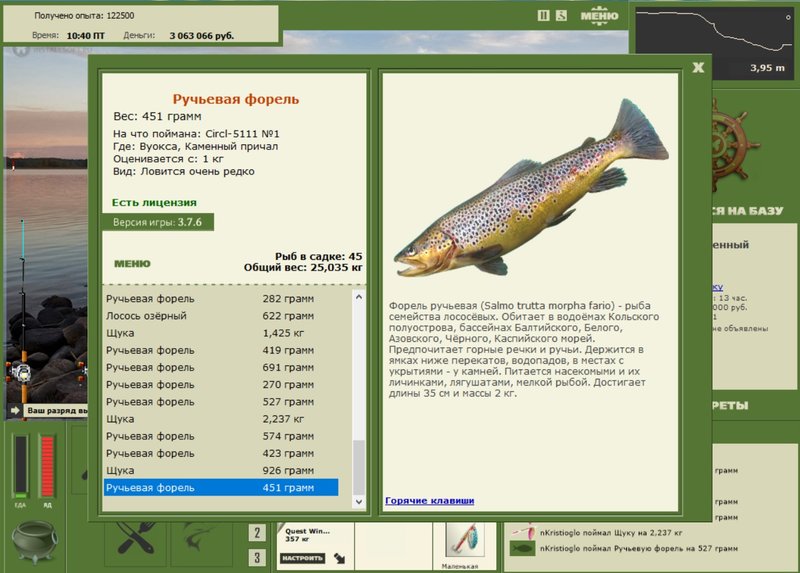This screenshot has width=800, height=573.
Task: Click the depth profile chart 3,95 m
Action: tap(714, 43)
